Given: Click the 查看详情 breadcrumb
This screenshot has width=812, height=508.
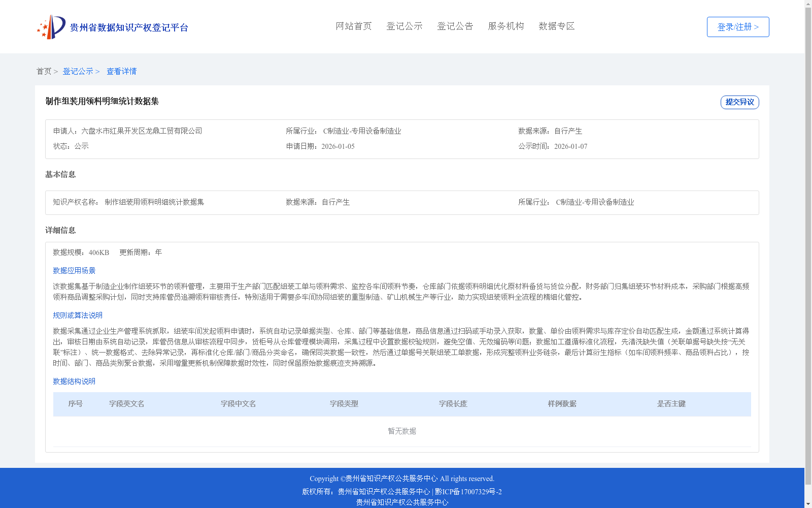Looking at the screenshot, I should [121, 71].
